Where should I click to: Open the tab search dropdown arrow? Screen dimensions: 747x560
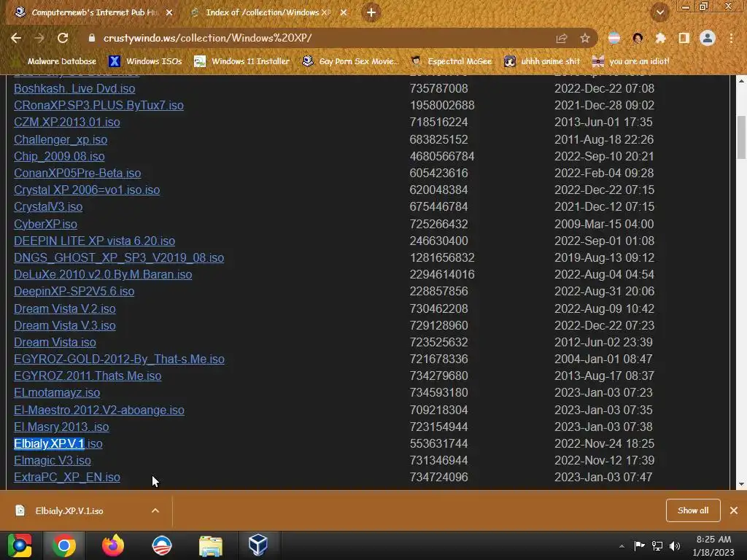pyautogui.click(x=659, y=12)
